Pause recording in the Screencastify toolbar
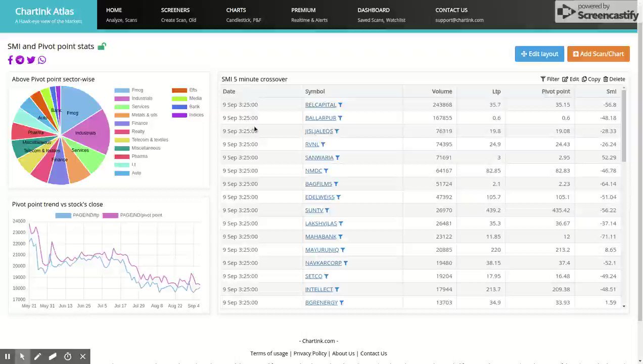643x364 pixels. click(8, 356)
